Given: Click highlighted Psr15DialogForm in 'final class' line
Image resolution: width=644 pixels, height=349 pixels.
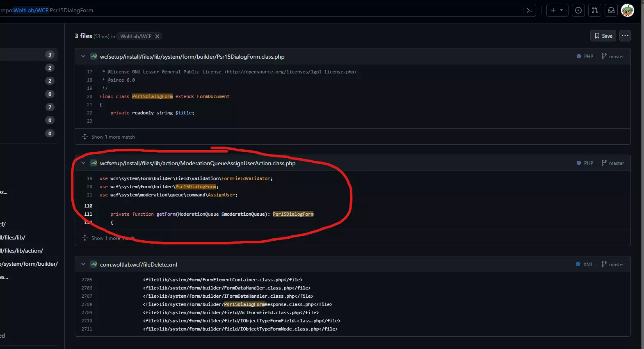Looking at the screenshot, I should click(152, 96).
